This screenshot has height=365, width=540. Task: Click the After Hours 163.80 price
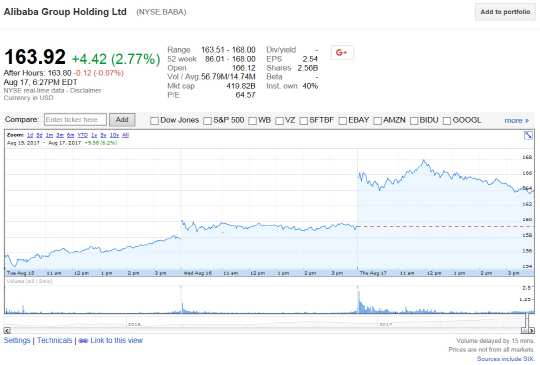coord(59,73)
